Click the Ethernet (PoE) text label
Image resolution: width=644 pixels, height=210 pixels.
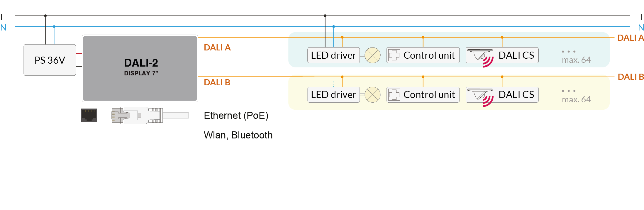[236, 115]
